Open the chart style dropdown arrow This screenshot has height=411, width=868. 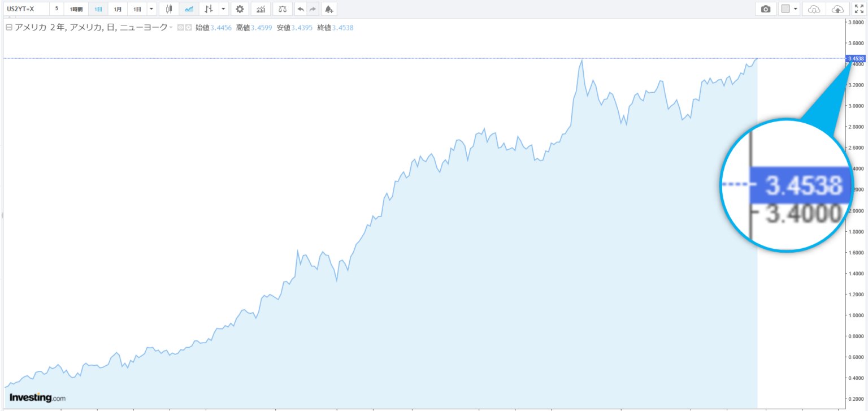coord(223,9)
